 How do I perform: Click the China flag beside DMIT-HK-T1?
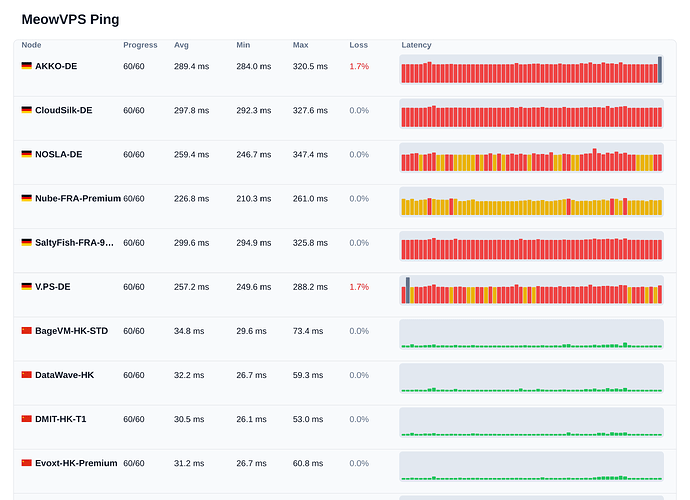(26, 419)
